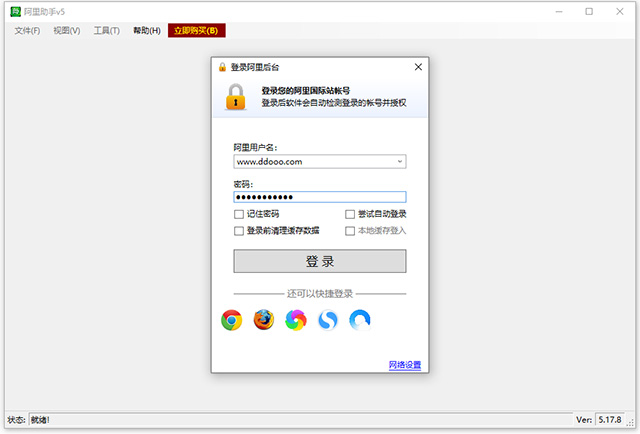This screenshot has width=640, height=434.
Task: Open the 帮助(H) menu
Action: [x=147, y=31]
